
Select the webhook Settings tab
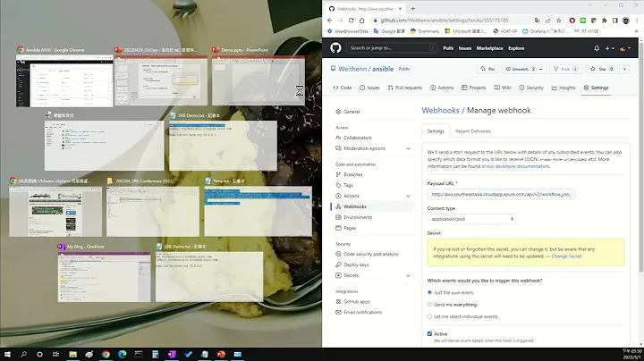[436, 131]
